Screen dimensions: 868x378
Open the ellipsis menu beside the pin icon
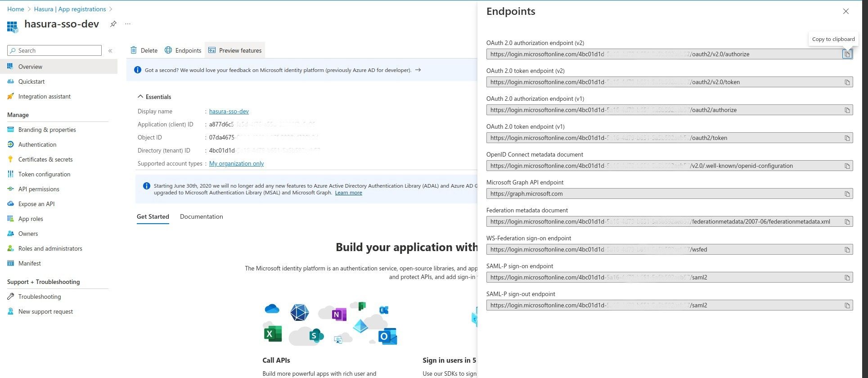pyautogui.click(x=127, y=24)
